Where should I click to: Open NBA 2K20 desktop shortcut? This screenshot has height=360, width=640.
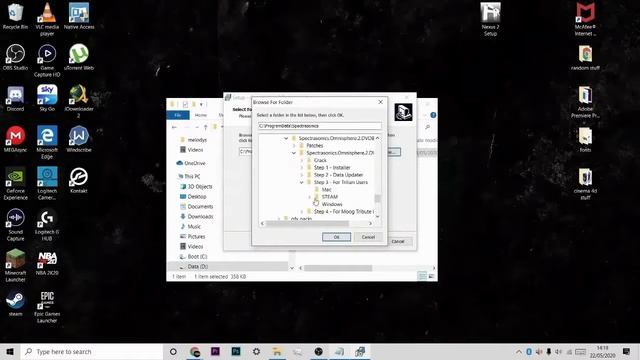pos(47,262)
